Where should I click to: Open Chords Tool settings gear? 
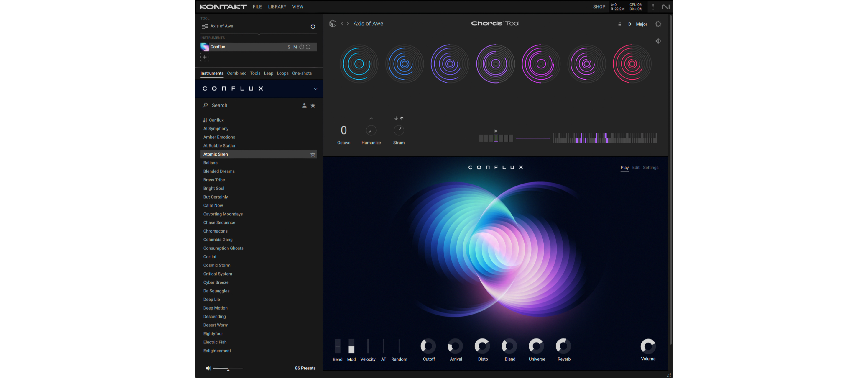658,24
